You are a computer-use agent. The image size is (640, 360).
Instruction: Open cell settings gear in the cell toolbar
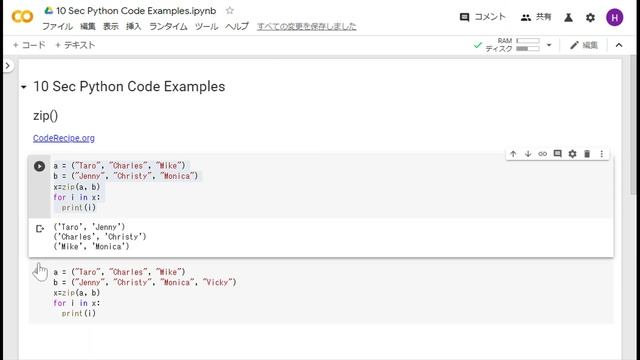[x=572, y=154]
